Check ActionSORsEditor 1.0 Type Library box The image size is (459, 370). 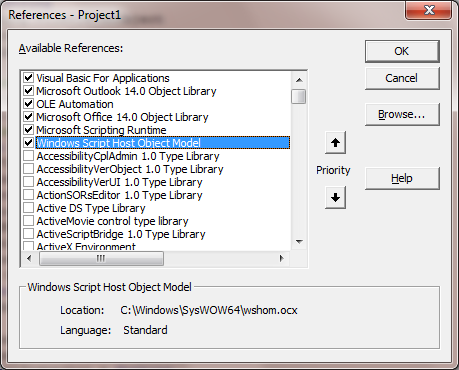(29, 195)
